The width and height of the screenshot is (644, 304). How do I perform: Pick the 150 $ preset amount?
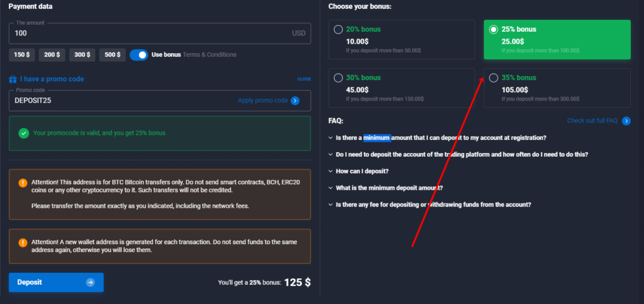(21, 55)
